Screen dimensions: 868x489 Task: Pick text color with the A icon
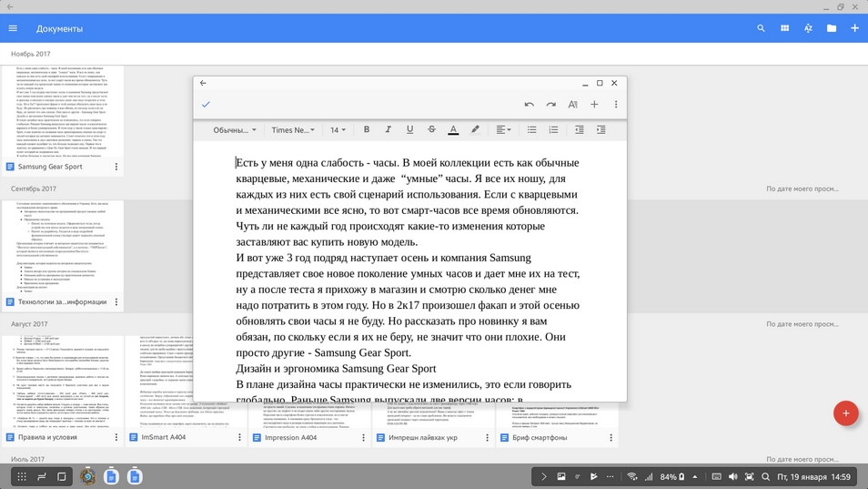click(x=453, y=129)
